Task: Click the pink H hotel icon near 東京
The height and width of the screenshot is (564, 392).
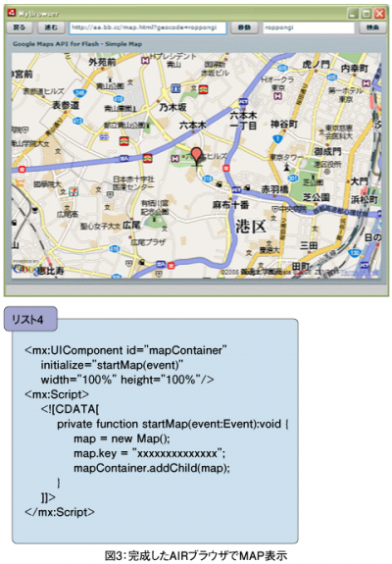Action: pos(278,96)
